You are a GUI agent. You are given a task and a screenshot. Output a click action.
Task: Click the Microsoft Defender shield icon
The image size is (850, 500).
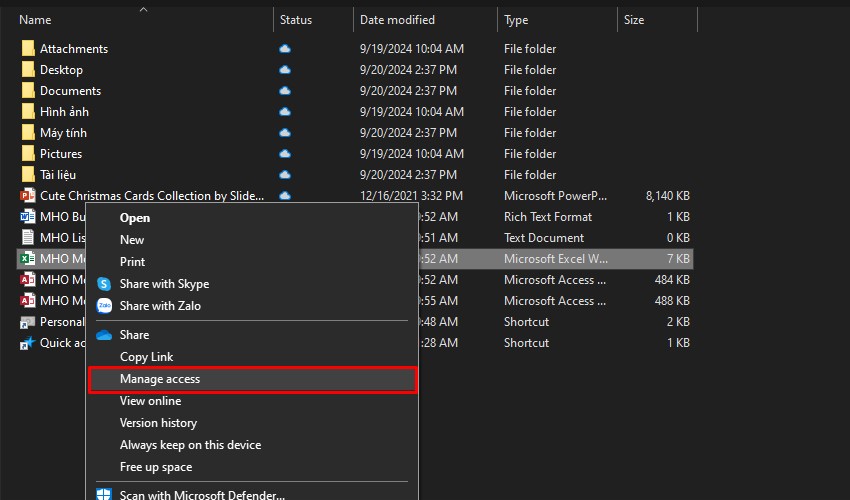point(104,494)
